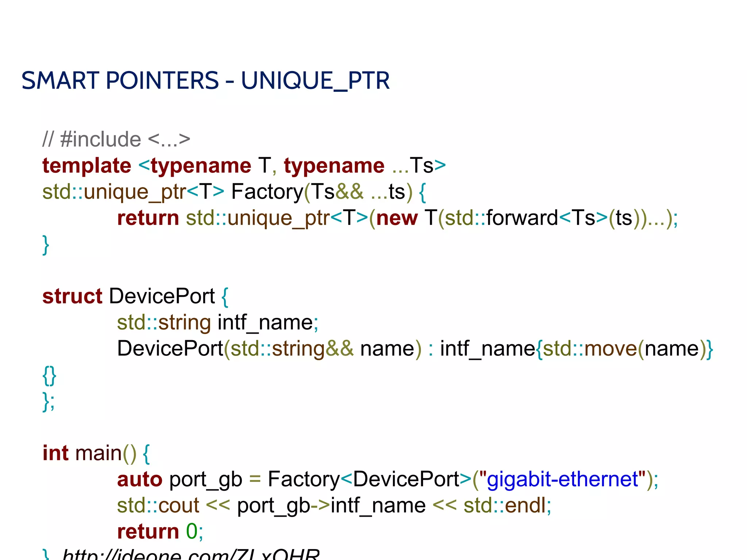This screenshot has width=747, height=560.
Task: Click the std::unique_ptr<T> Factory(Ts&& ...ts) line
Action: (234, 192)
